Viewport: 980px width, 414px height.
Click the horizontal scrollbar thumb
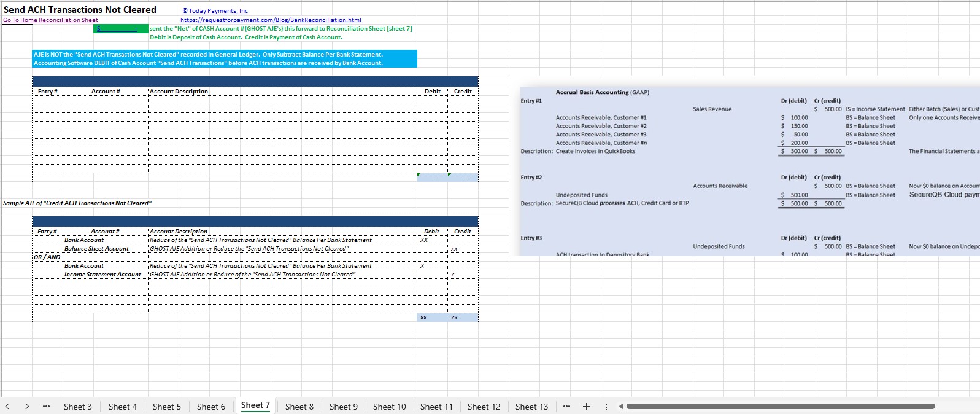click(x=781, y=407)
